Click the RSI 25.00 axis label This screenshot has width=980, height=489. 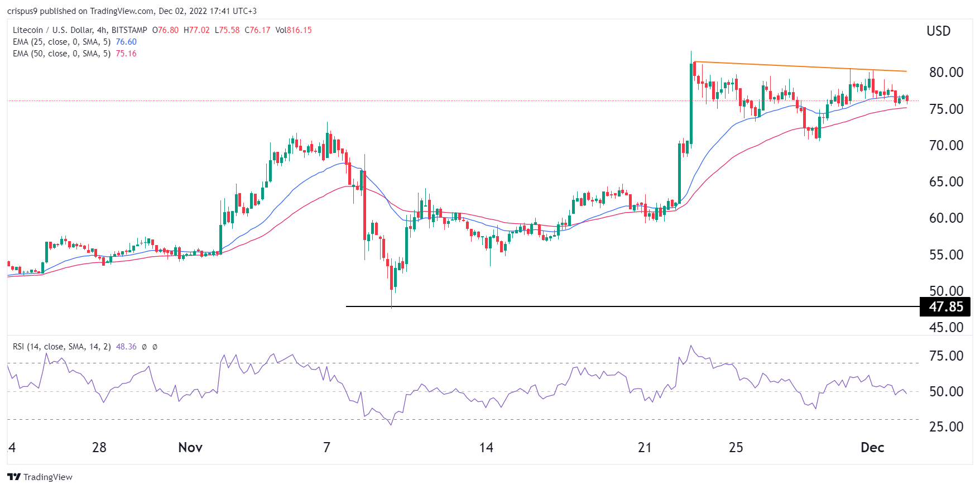tap(946, 426)
